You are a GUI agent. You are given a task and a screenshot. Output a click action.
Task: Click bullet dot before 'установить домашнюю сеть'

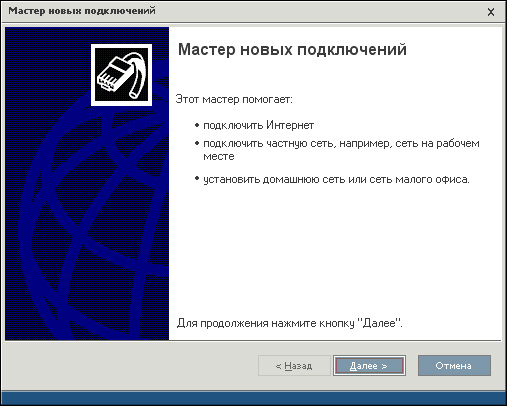point(197,179)
